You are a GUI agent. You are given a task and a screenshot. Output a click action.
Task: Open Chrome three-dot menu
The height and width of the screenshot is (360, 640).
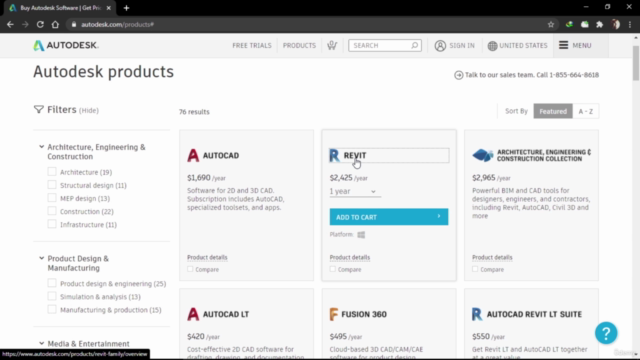630,24
